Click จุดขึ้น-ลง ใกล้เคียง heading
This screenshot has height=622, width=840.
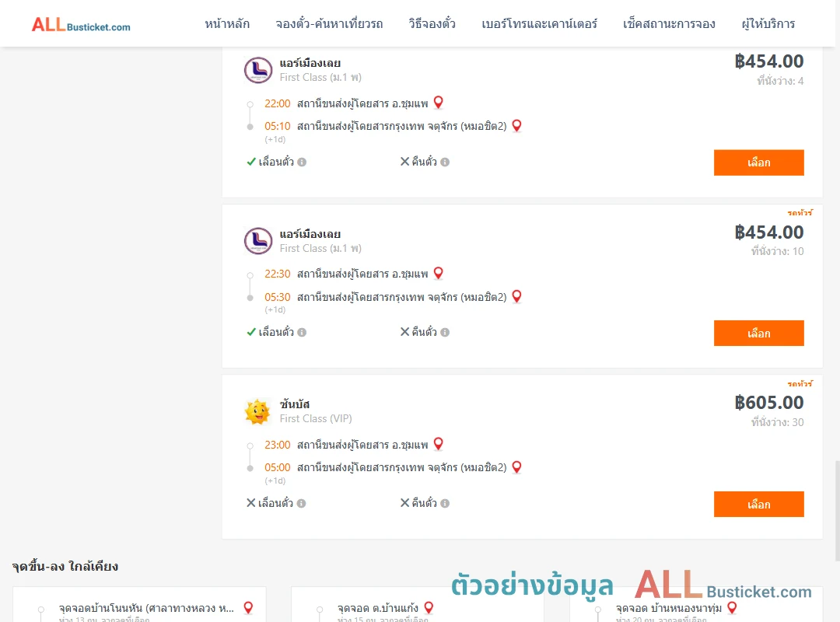coord(65,566)
